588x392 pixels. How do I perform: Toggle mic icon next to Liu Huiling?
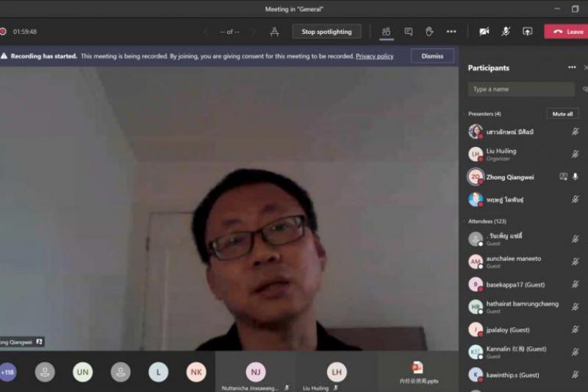[576, 154]
